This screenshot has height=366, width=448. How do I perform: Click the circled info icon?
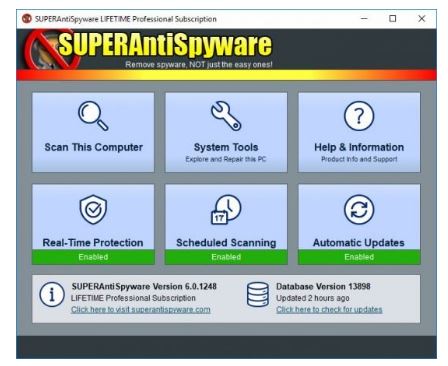pos(52,294)
